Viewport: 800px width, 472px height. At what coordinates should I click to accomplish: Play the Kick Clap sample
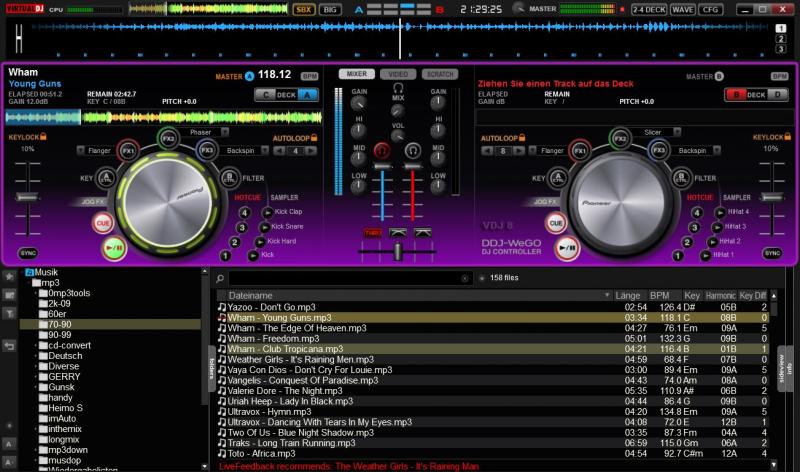pyautogui.click(x=267, y=212)
